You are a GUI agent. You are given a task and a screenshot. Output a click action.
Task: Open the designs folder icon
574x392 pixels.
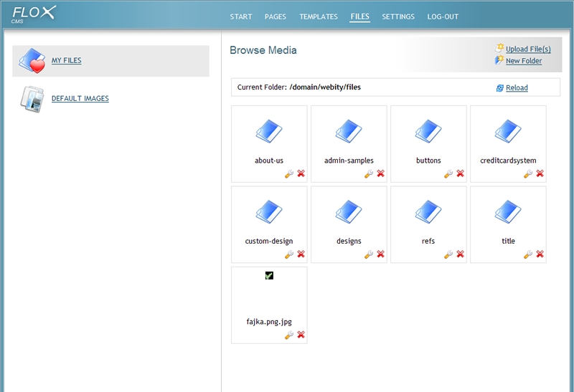(349, 211)
